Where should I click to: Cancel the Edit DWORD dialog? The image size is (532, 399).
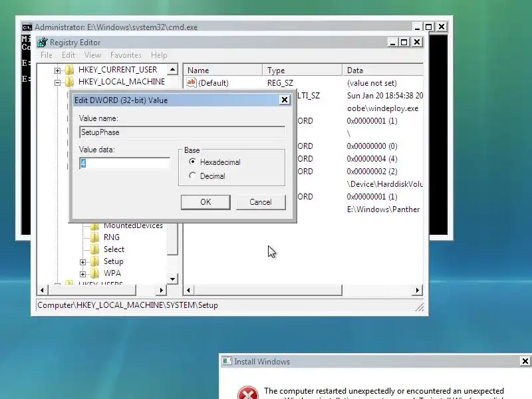(261, 202)
